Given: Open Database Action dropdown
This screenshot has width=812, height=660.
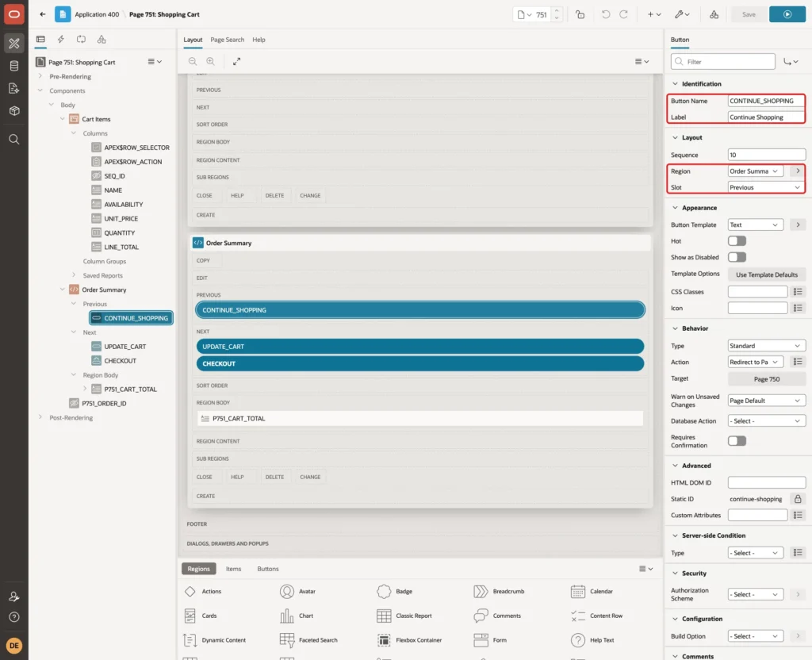Looking at the screenshot, I should (766, 421).
